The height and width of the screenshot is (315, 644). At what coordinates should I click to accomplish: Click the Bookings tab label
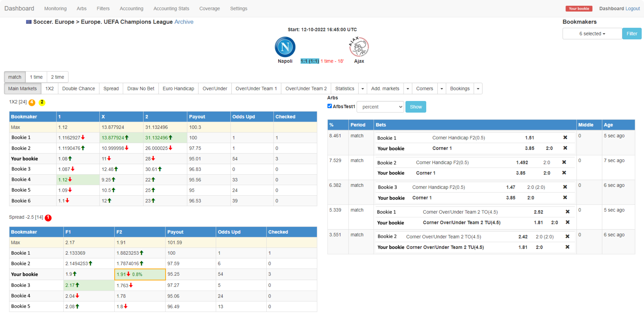[460, 89]
